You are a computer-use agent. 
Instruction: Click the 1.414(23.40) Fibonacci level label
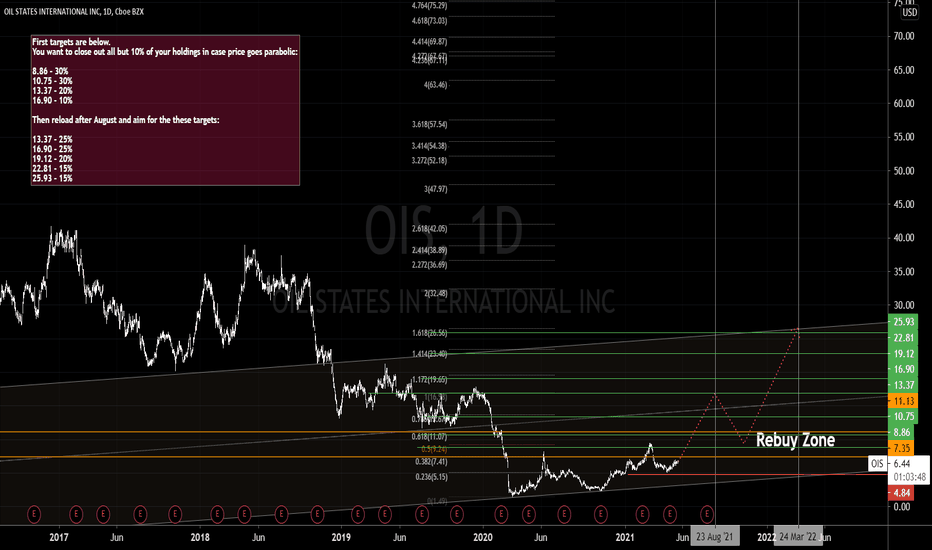(x=429, y=354)
